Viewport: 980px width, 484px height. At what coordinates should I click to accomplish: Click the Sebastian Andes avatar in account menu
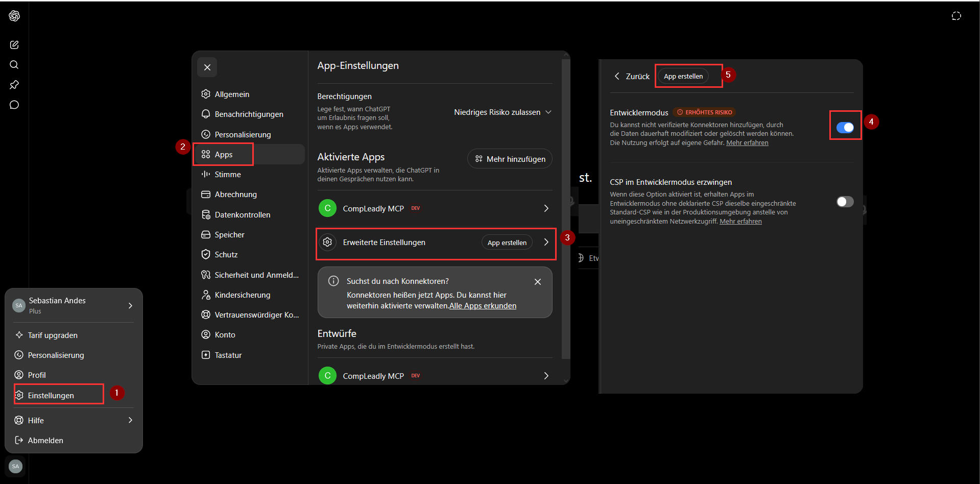click(19, 305)
